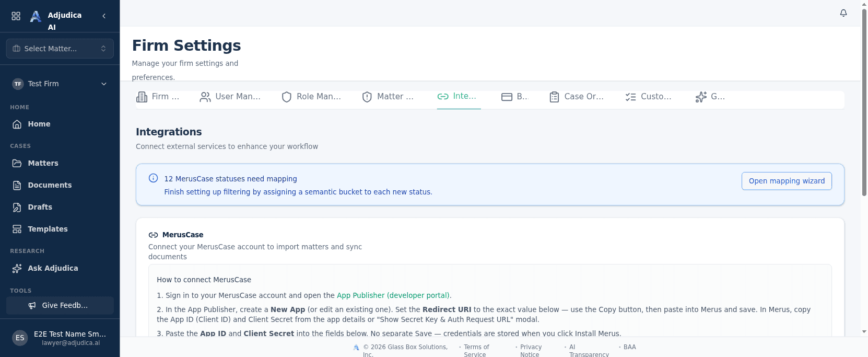The width and height of the screenshot is (868, 357).
Task: Switch to the Custom tab
Action: coord(649,97)
